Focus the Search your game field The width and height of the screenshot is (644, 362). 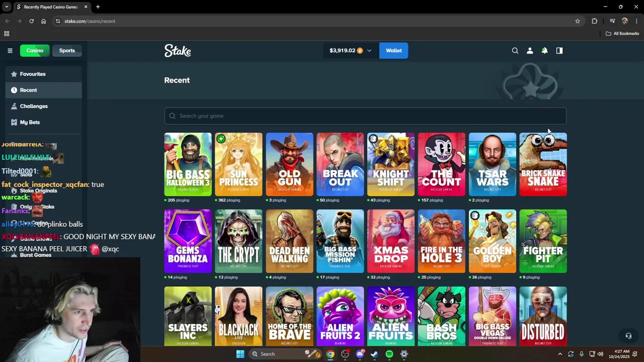click(x=365, y=116)
